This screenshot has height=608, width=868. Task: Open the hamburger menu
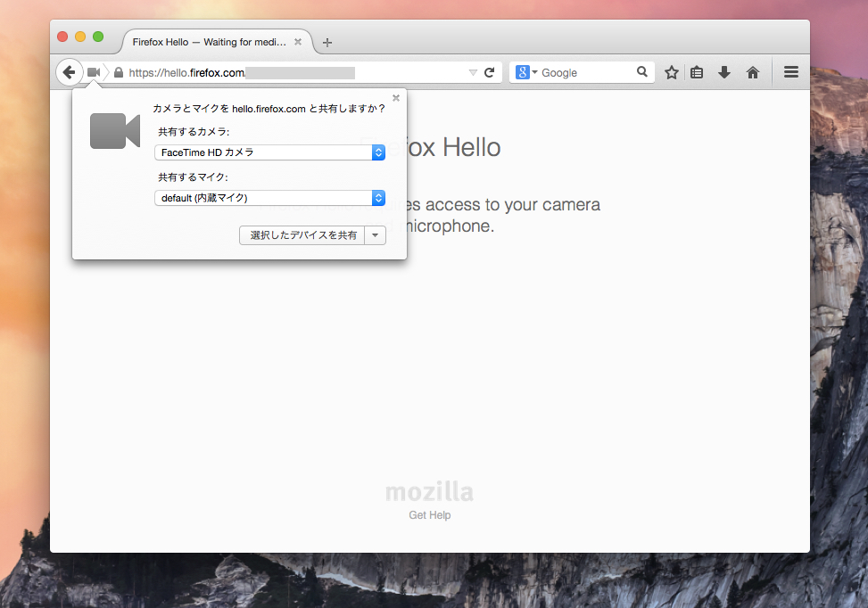click(791, 72)
